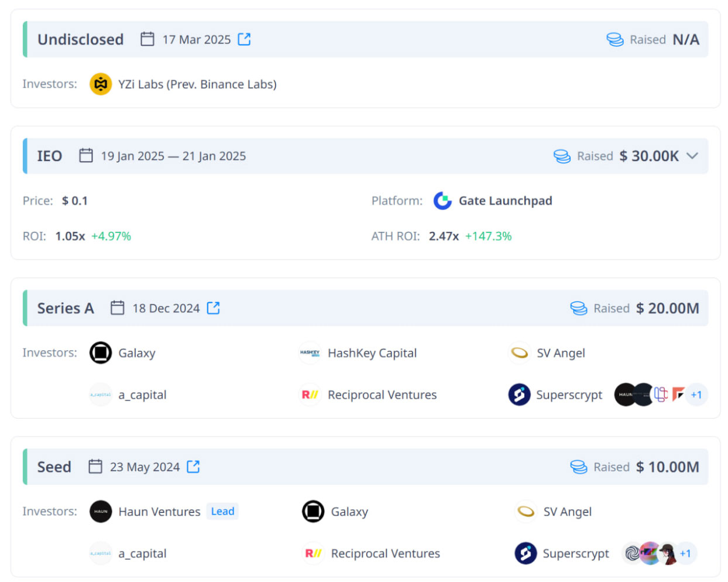Image resolution: width=728 pixels, height=582 pixels.
Task: Click the Lead badge next to Haun Ventures
Action: (x=222, y=512)
